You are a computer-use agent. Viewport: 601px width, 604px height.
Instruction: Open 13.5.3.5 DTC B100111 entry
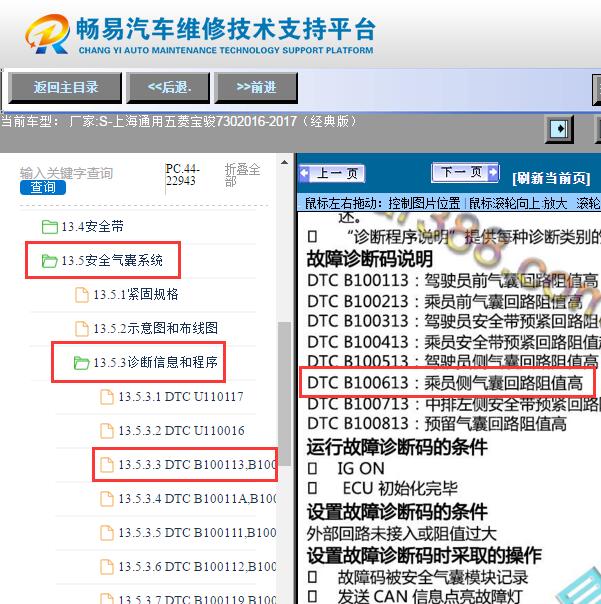(x=197, y=532)
